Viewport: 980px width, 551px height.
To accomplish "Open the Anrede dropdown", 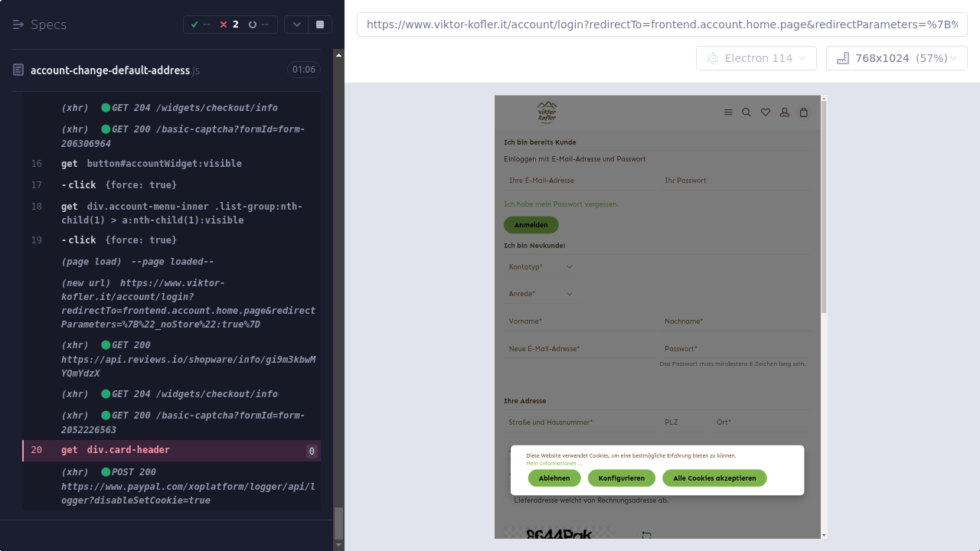I will [541, 294].
